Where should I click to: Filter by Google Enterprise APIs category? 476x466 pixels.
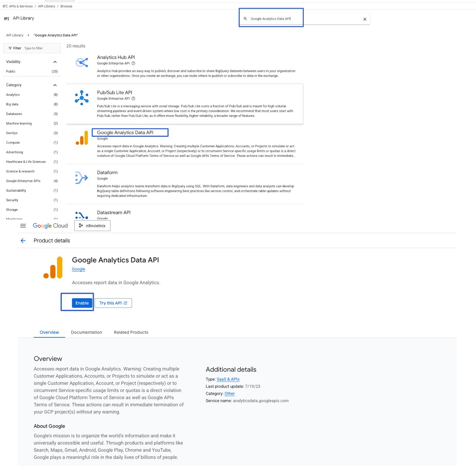(32, 181)
